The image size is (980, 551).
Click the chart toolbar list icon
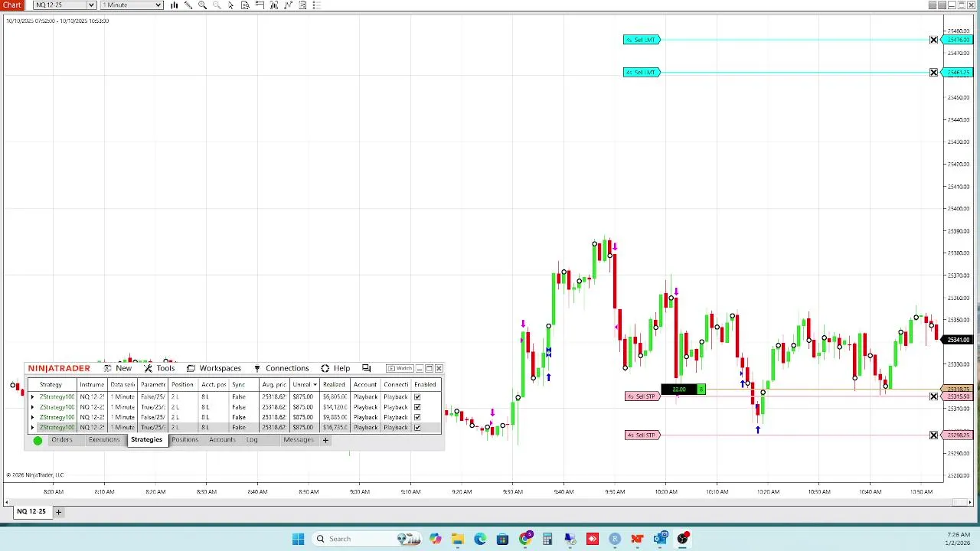click(317, 5)
